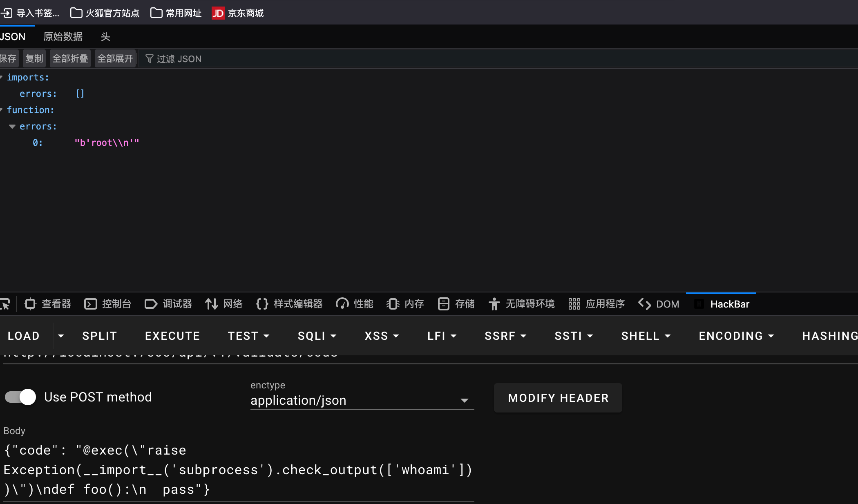This screenshot has width=858, height=504.
Task: Open the Storage (存储) panel icon
Action: (x=443, y=304)
